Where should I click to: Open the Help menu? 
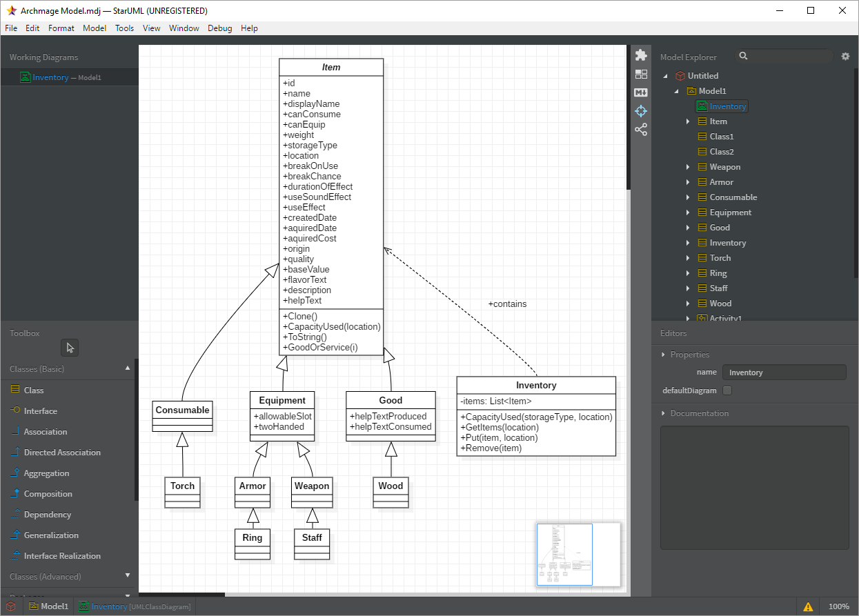[x=250, y=28]
